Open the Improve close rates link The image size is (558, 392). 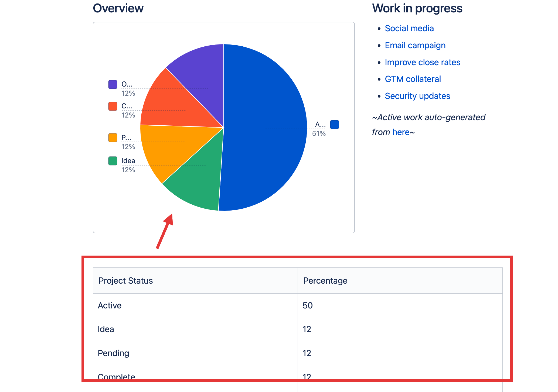(x=422, y=62)
